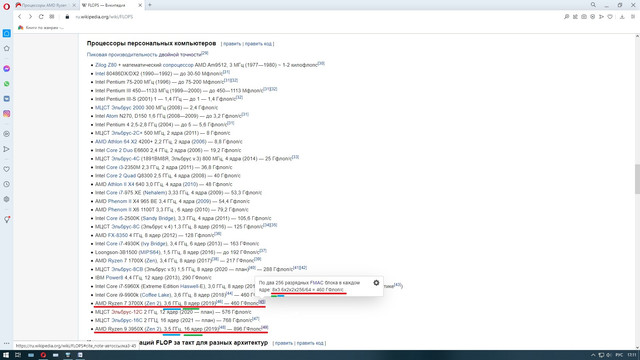Viewport: 640px width, 360px height.
Task: Open the 'FMAC' link in reference popup
Action: tap(316, 282)
